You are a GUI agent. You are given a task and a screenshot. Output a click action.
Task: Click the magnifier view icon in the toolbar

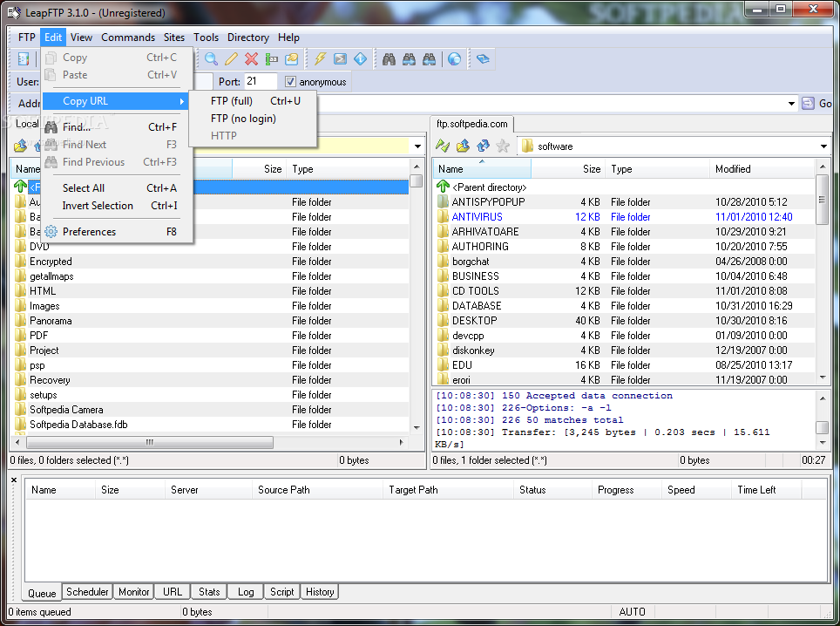(211, 59)
